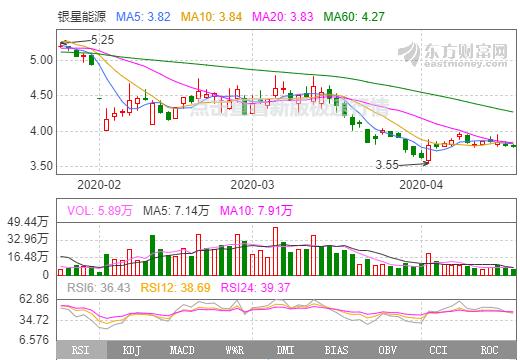This screenshot has width=520, height=360.
Task: Click the 32.96万 volume axis label
Action: pyautogui.click(x=28, y=239)
